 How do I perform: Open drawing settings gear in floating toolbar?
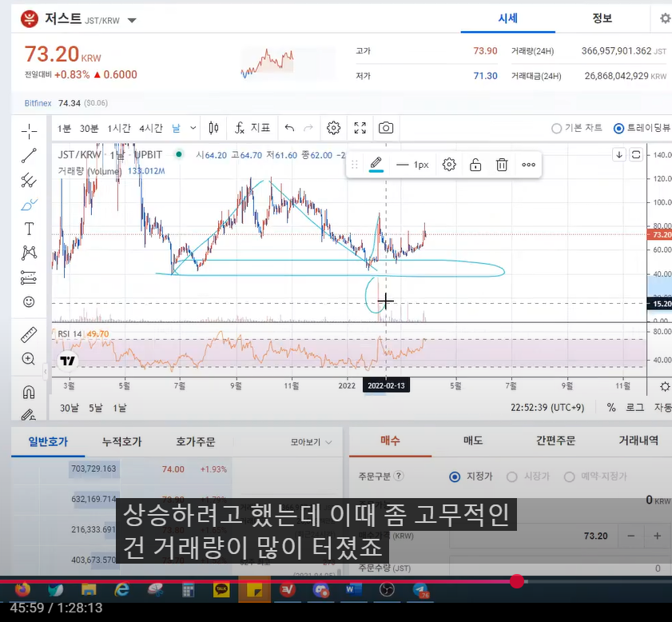point(449,164)
